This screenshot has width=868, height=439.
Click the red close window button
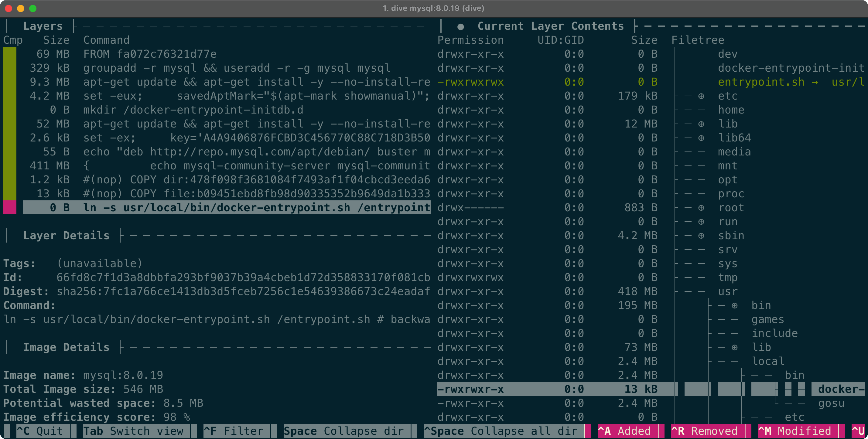pos(9,8)
